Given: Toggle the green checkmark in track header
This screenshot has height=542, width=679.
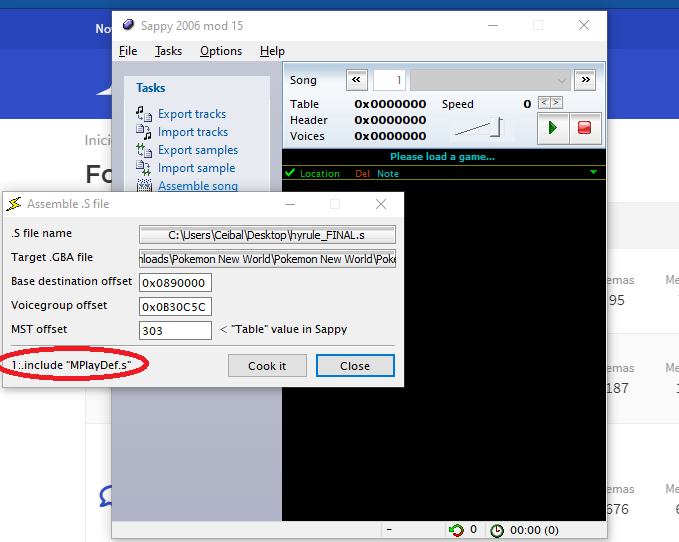Looking at the screenshot, I should tap(290, 173).
